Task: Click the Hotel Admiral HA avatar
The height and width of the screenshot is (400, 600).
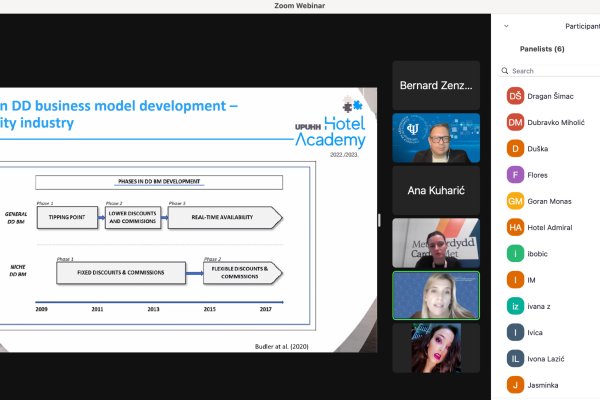Action: click(x=516, y=227)
